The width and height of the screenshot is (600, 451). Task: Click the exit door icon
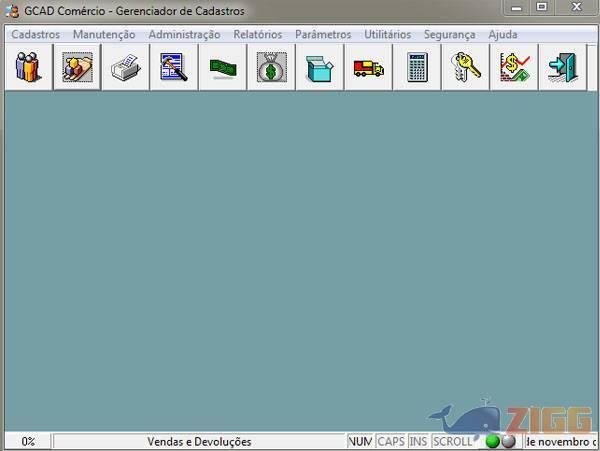coord(562,67)
